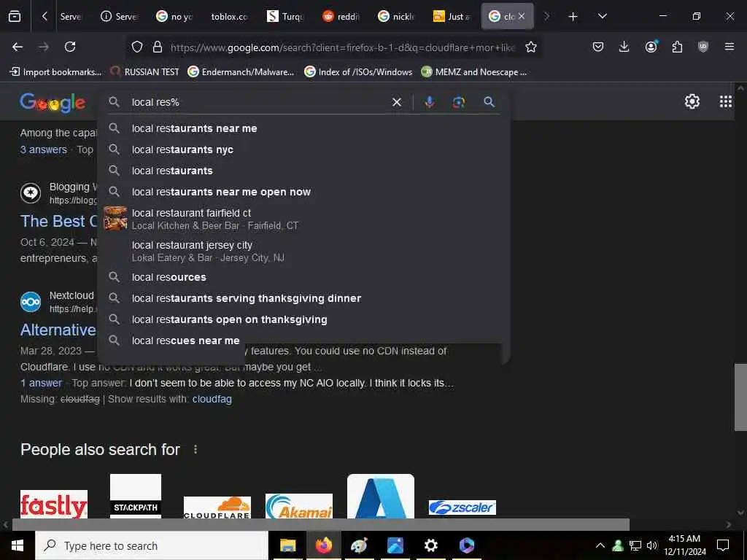Screen dimensions: 747x560
Task: Switch to the reddit tab
Action: click(x=341, y=17)
